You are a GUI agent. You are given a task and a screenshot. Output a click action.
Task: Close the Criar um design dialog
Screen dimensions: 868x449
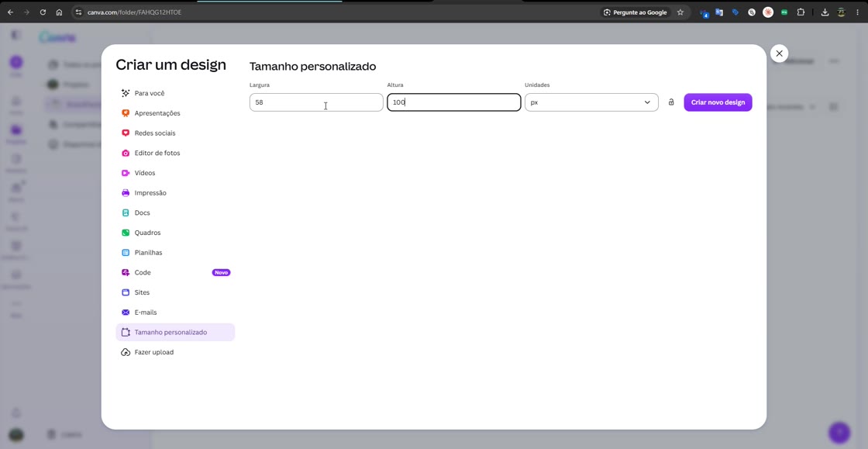[x=779, y=54]
